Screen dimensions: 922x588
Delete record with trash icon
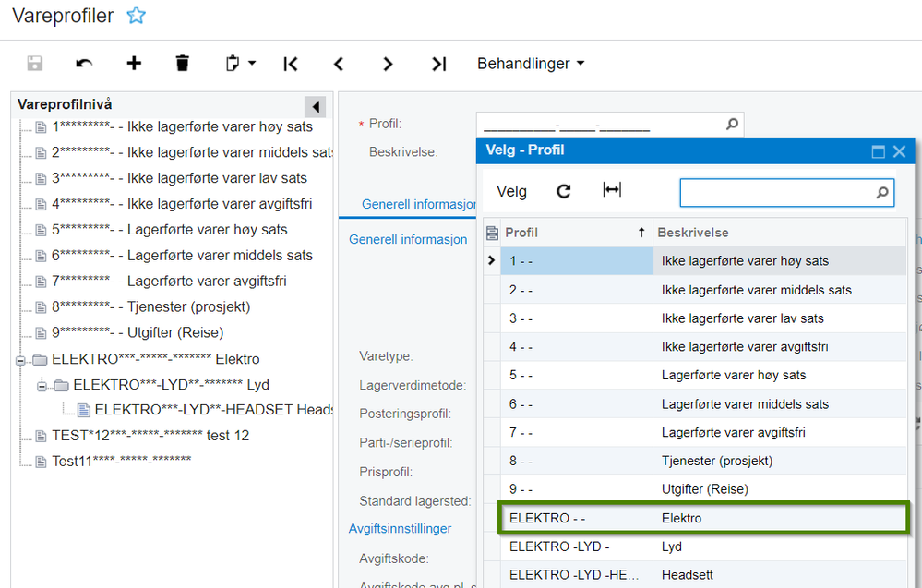(183, 63)
